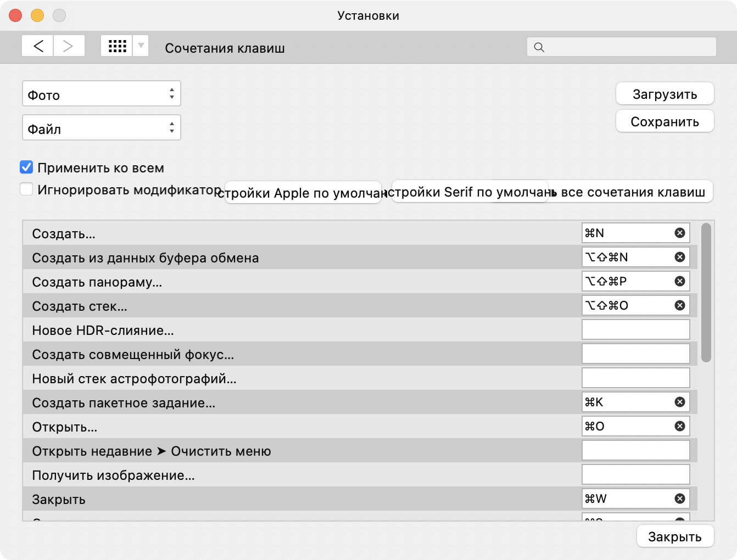This screenshot has width=737, height=560.
Task: Clear shortcut for Создать панораму
Action: point(680,281)
